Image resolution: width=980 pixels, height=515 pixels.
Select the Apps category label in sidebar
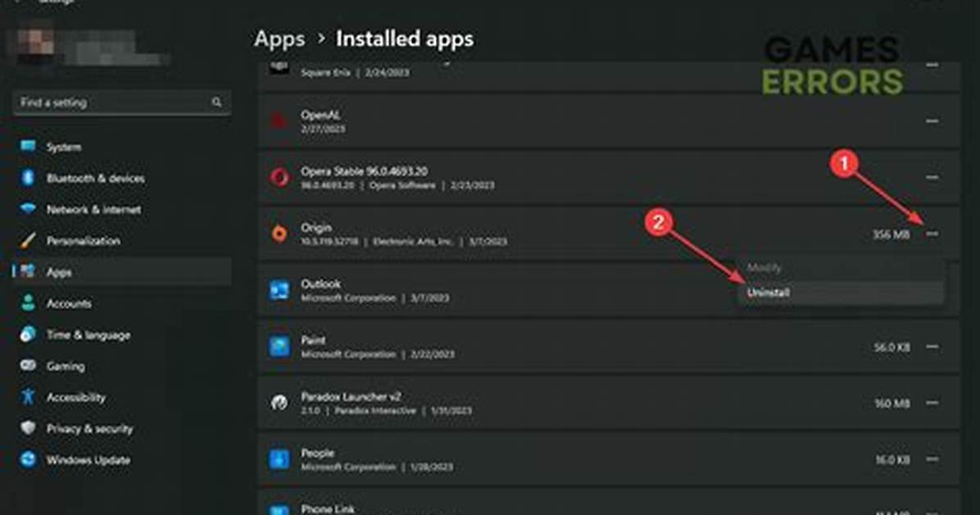[x=59, y=272]
